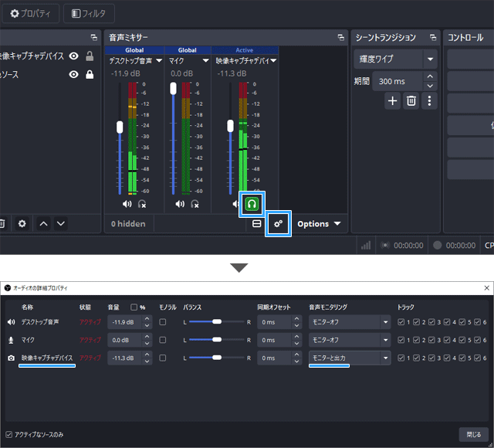
Task: Delete transition using trash icon
Action: [411, 100]
